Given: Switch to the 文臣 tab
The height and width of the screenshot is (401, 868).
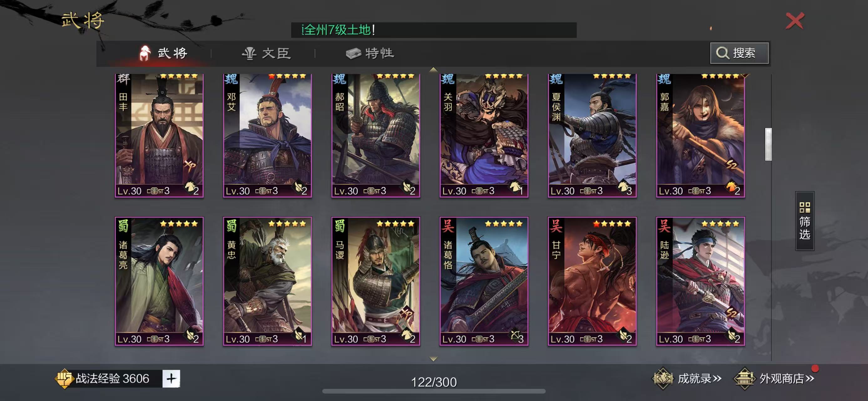Looking at the screenshot, I should pyautogui.click(x=266, y=53).
